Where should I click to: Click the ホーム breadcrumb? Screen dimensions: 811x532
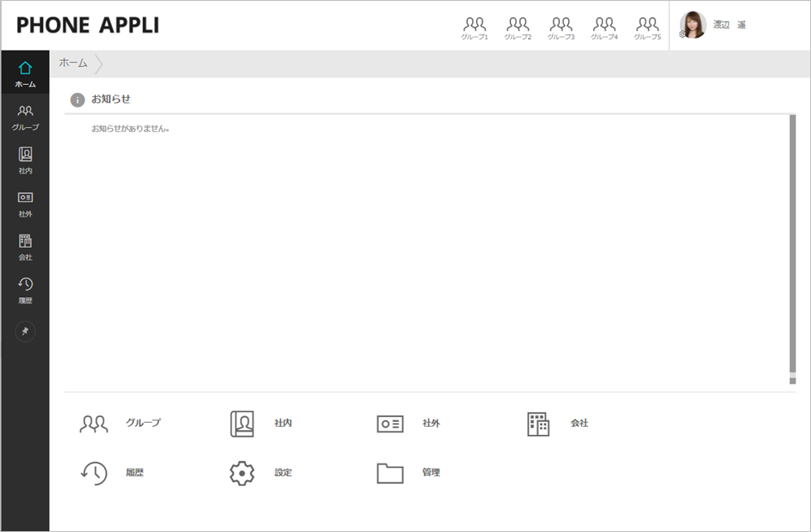[x=73, y=63]
